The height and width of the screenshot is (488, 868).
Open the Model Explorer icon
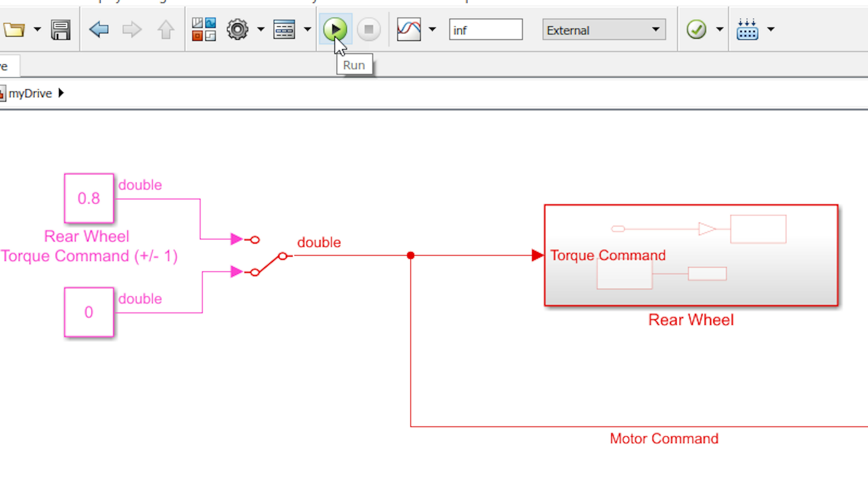pos(284,30)
